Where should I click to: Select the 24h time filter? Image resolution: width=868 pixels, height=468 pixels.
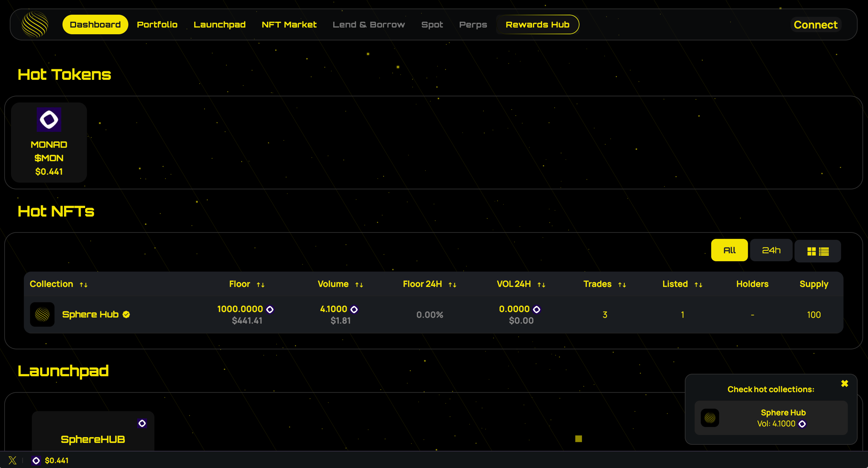click(771, 250)
